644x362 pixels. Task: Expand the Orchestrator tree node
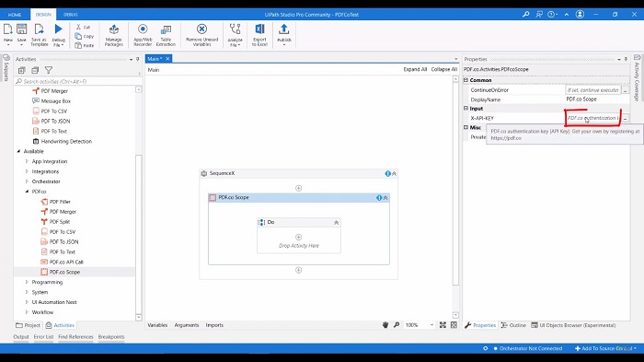point(27,181)
